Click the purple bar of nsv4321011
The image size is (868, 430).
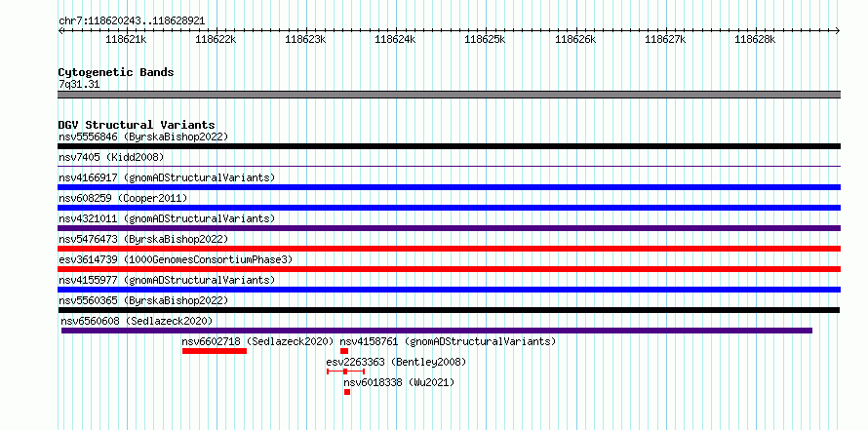tap(449, 228)
